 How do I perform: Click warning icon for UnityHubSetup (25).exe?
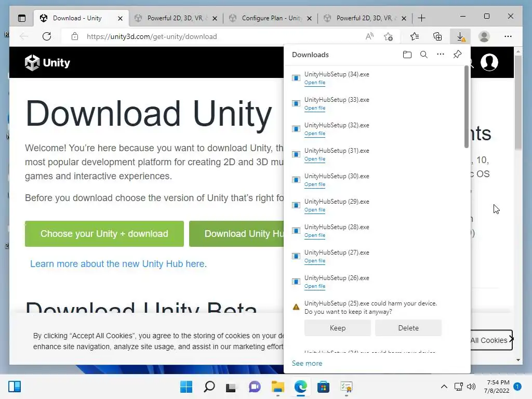click(x=296, y=307)
